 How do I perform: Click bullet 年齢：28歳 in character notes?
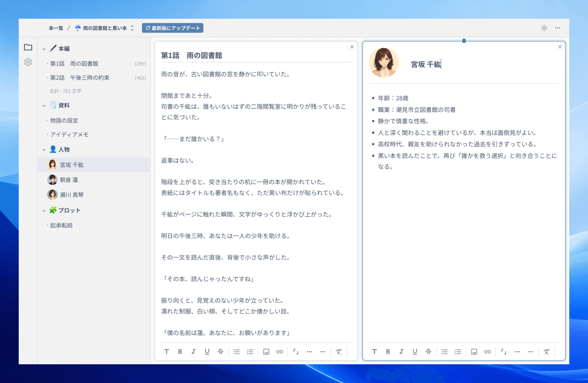pyautogui.click(x=393, y=98)
